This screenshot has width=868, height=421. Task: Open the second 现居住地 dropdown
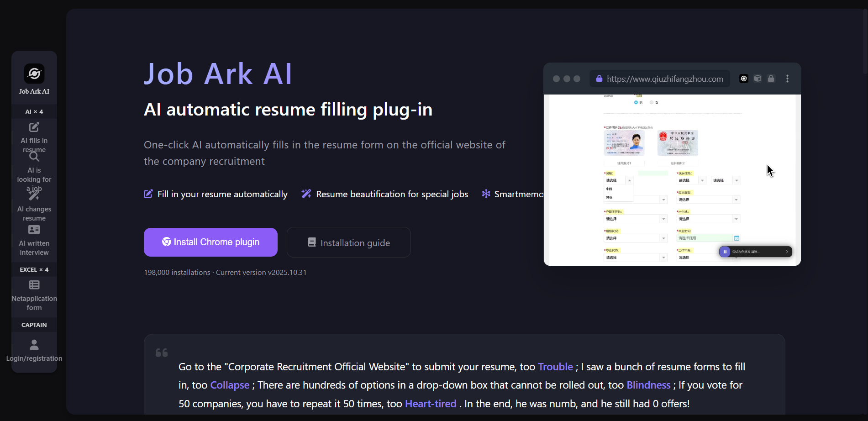tap(726, 180)
